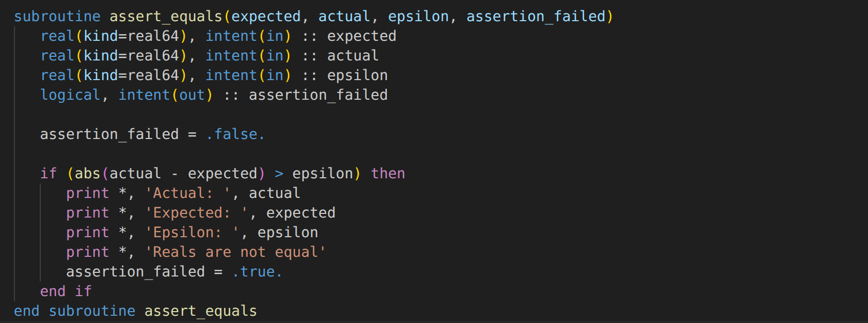The width and height of the screenshot is (868, 323).
Task: Click the 'Expected: ' string literal
Action: 196,213
